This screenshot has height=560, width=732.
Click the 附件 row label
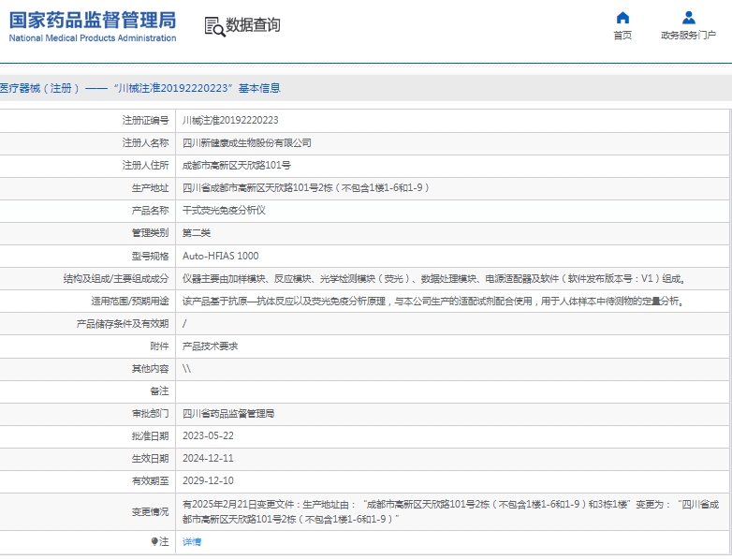(159, 346)
